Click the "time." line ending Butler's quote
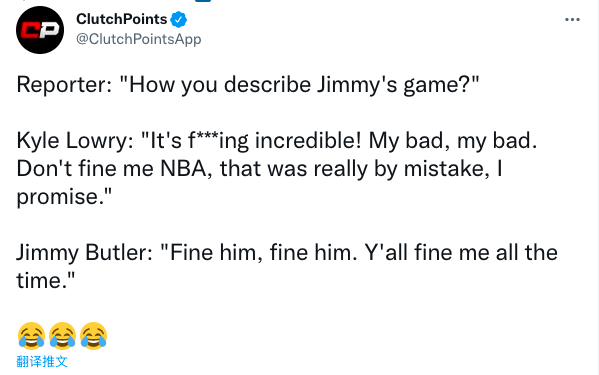 click(x=46, y=281)
